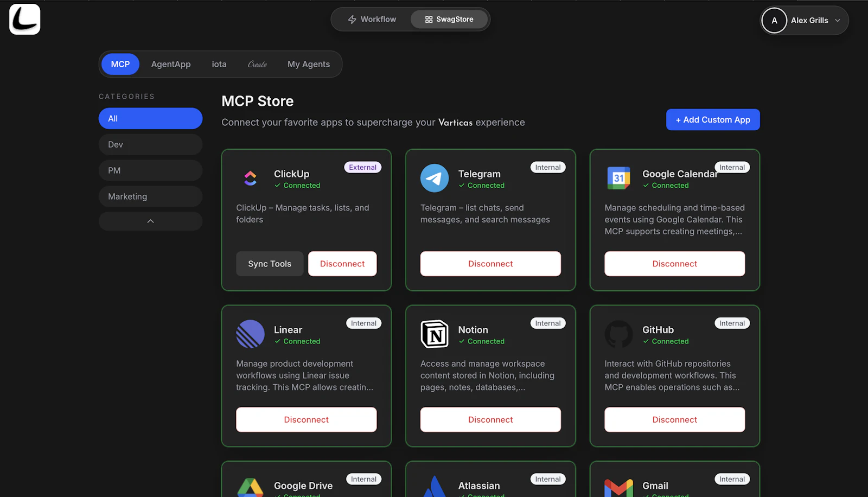Click the Add Custom App button
This screenshot has width=868, height=497.
(713, 120)
